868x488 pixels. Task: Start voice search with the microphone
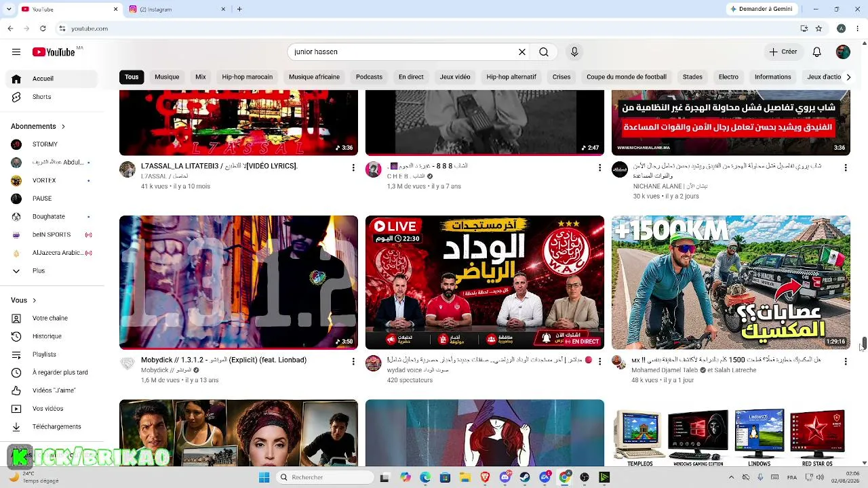[574, 52]
